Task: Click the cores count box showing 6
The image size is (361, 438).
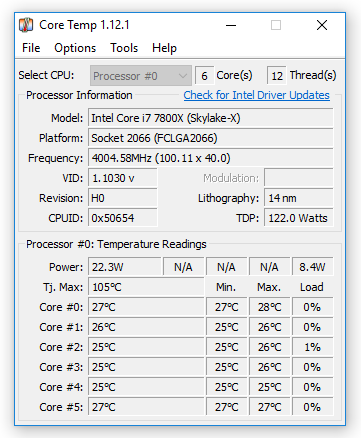Action: coord(204,76)
